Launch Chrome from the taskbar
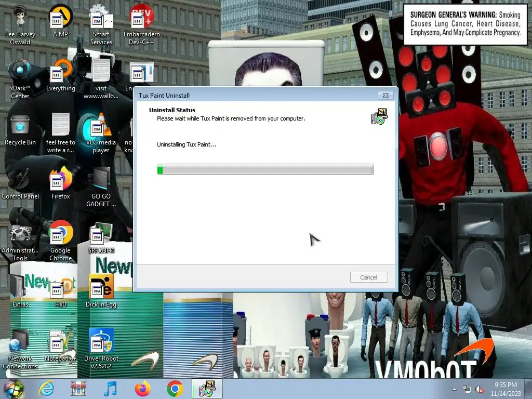Screen dimensions: 532x399 pyautogui.click(x=175, y=389)
